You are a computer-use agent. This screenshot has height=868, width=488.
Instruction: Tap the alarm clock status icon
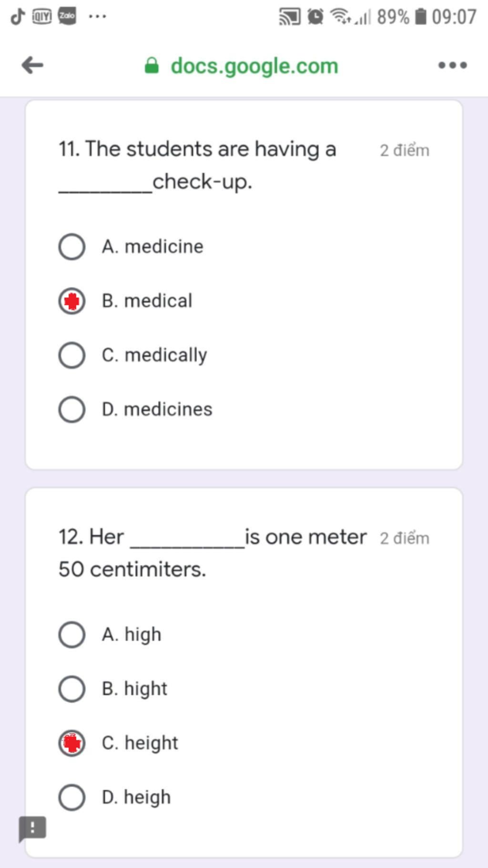click(315, 17)
